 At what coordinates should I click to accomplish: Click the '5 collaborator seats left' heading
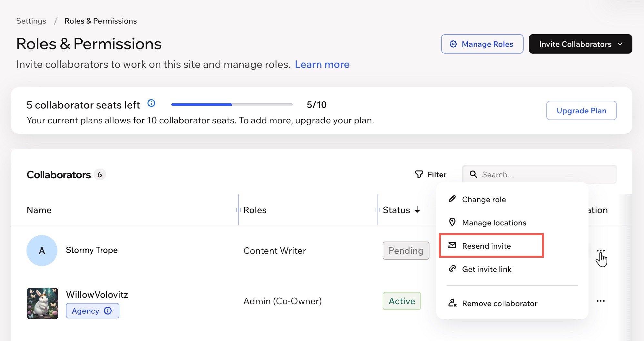[x=83, y=105]
